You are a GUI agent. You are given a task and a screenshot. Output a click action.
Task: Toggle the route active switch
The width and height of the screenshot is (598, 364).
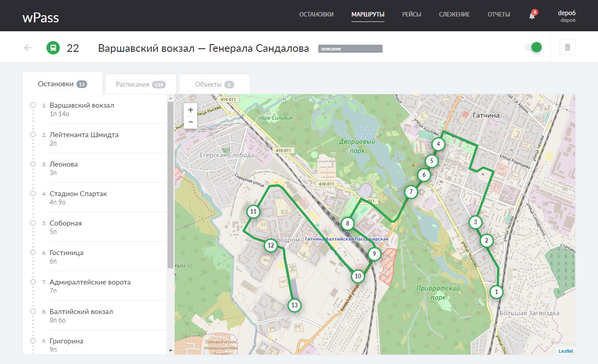(533, 47)
